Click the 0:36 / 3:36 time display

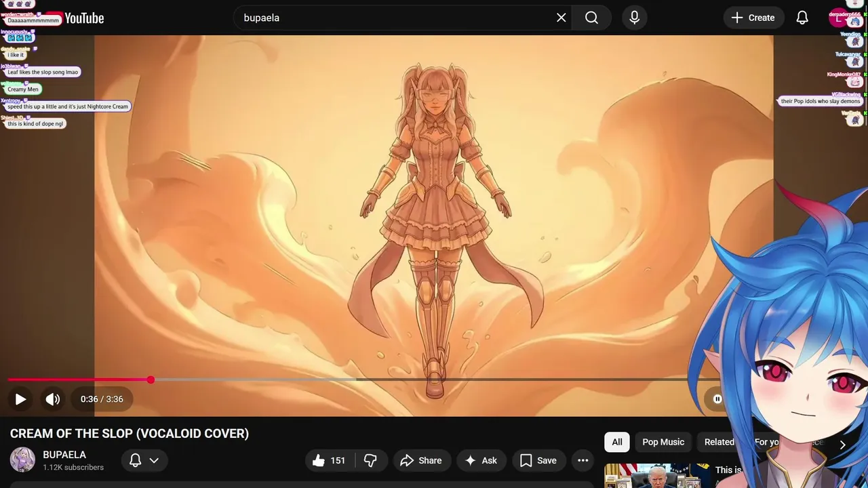click(102, 399)
